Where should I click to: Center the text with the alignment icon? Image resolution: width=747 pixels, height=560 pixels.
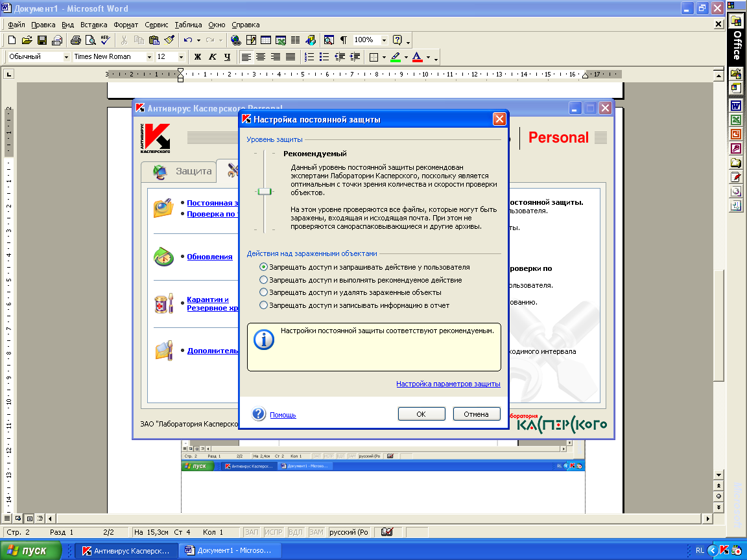coord(261,57)
